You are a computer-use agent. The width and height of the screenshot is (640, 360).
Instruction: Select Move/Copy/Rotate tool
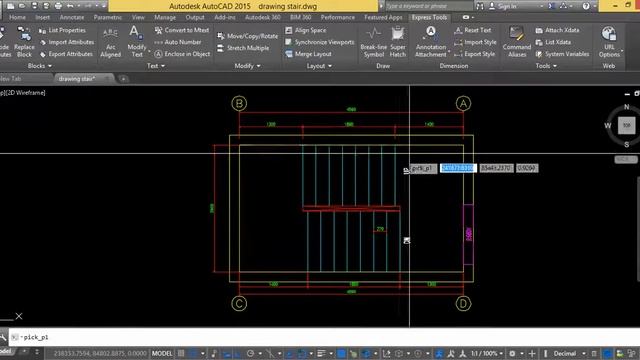[247, 36]
